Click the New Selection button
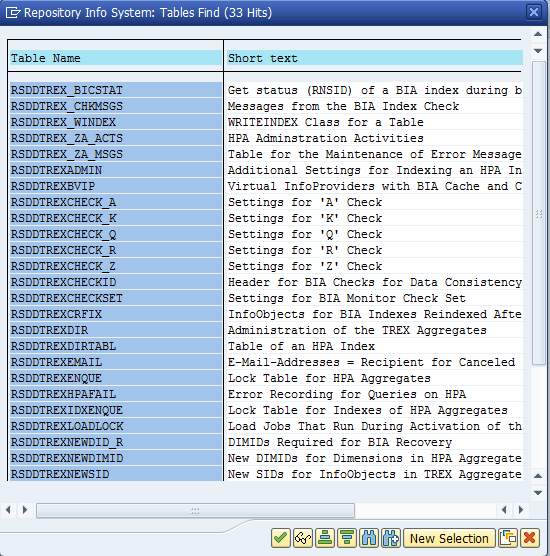The image size is (550, 556). click(x=449, y=538)
